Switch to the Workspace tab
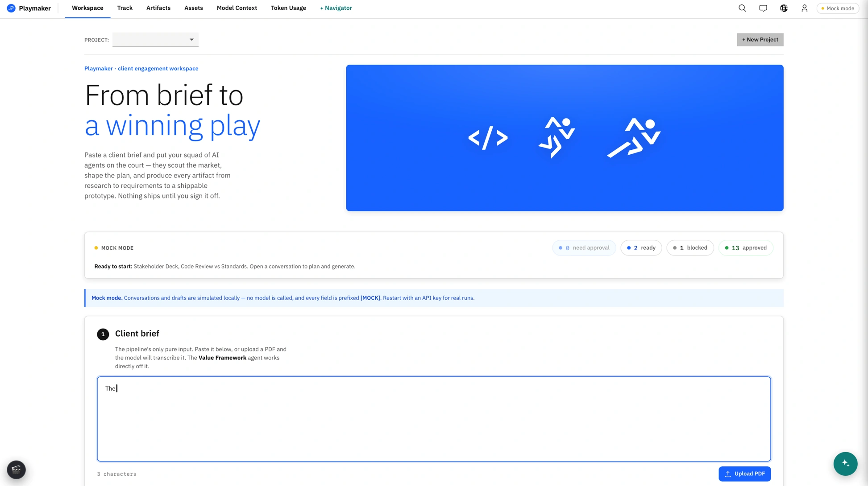This screenshot has height=486, width=868. click(x=87, y=8)
